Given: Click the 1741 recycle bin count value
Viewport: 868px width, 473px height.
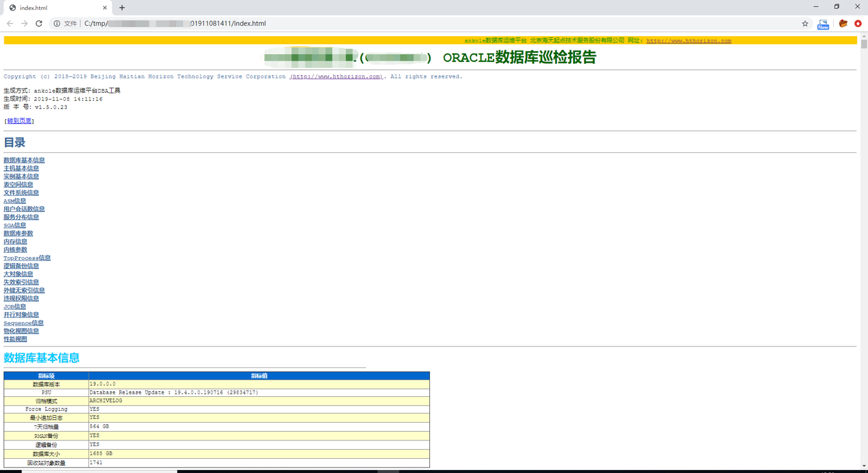Looking at the screenshot, I should pyautogui.click(x=96, y=463).
